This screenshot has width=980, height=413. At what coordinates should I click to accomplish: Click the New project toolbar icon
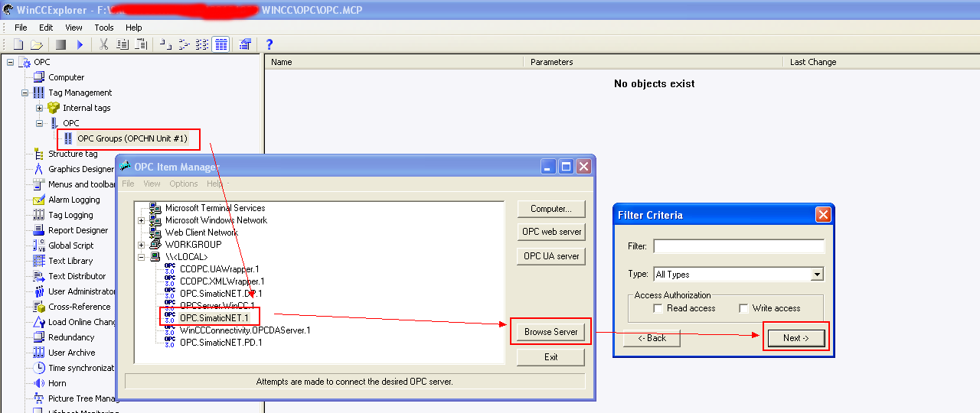(18, 45)
